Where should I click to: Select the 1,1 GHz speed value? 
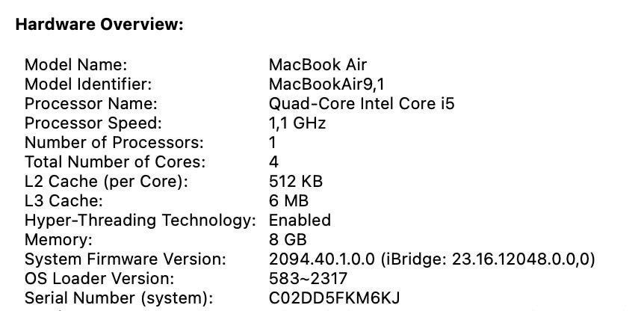tap(297, 123)
